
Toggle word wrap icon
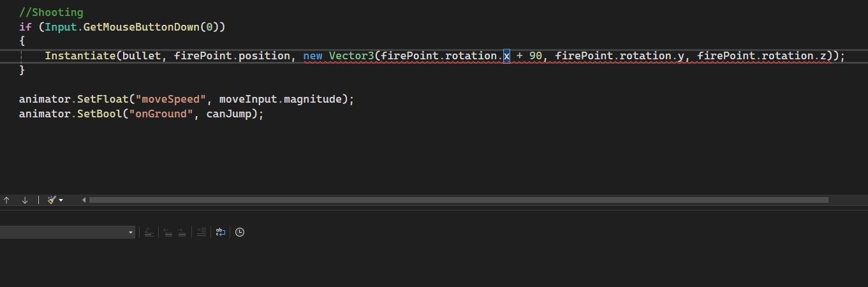(x=221, y=232)
